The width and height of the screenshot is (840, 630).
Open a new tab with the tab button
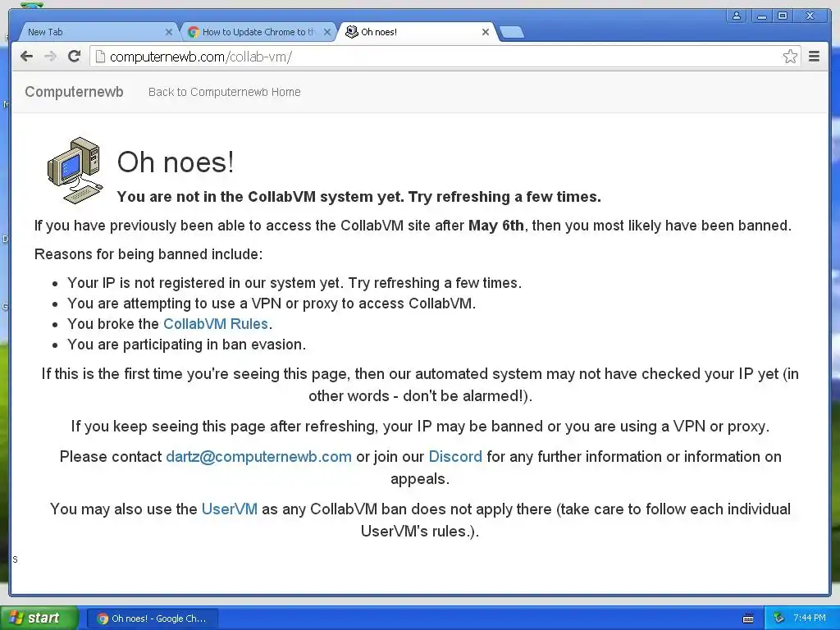tap(512, 33)
